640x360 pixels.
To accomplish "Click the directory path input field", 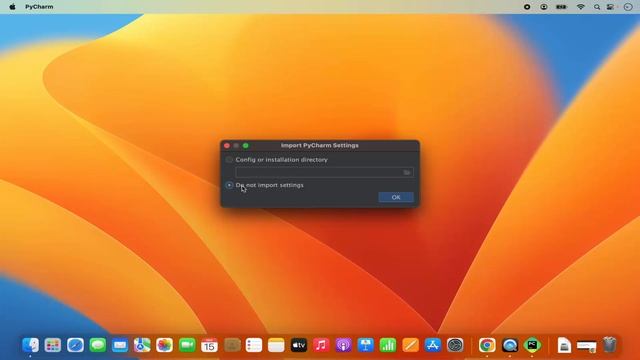I will pos(324,172).
